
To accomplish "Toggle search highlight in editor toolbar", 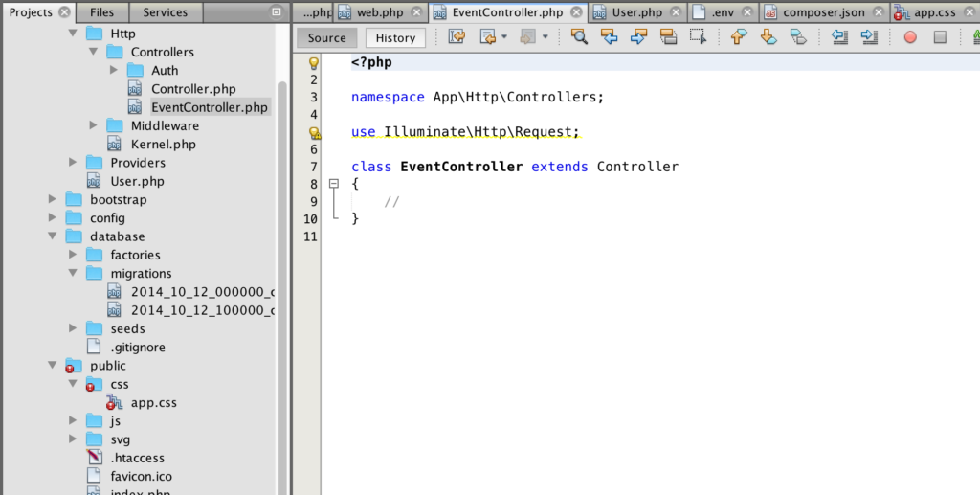I will click(668, 37).
